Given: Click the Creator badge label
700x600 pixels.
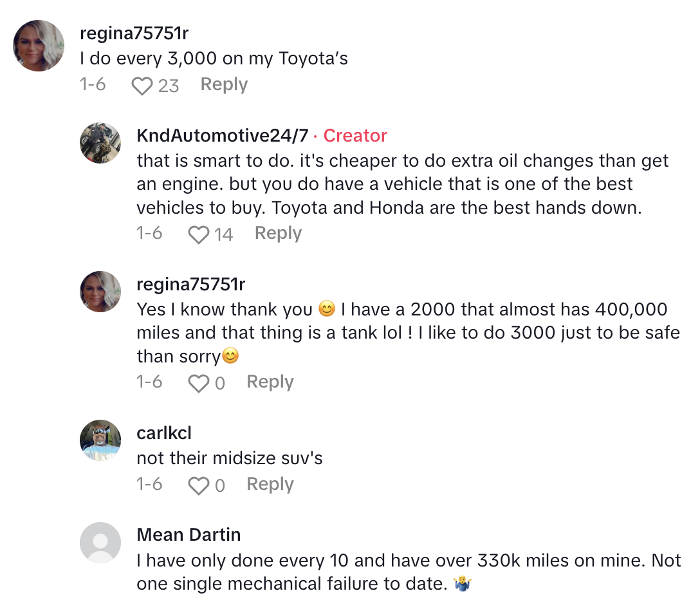Looking at the screenshot, I should click(355, 136).
